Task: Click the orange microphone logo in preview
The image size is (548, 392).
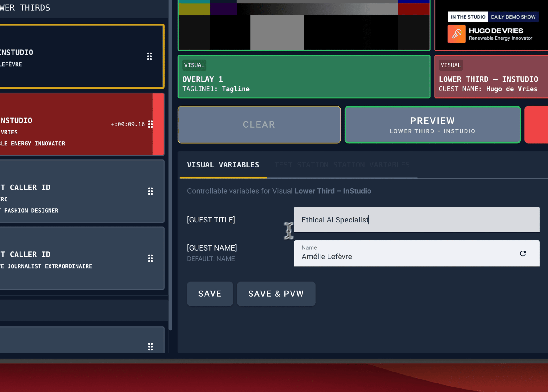Action: point(457,34)
